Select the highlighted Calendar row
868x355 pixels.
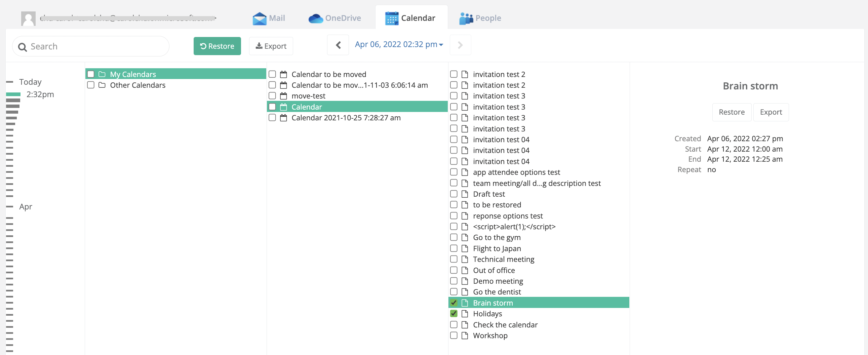357,107
